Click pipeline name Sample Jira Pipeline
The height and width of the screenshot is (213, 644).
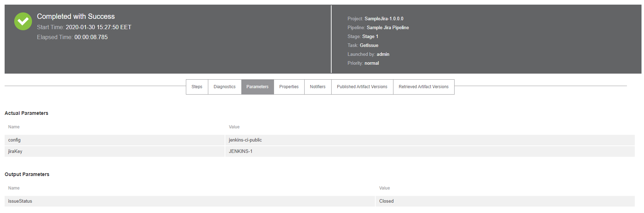(388, 27)
